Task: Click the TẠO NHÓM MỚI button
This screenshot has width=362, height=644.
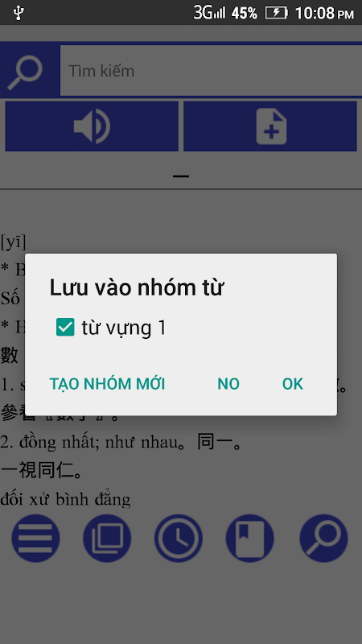Action: pos(107,384)
